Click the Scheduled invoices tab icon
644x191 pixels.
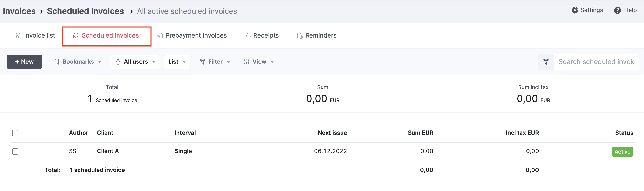click(76, 35)
